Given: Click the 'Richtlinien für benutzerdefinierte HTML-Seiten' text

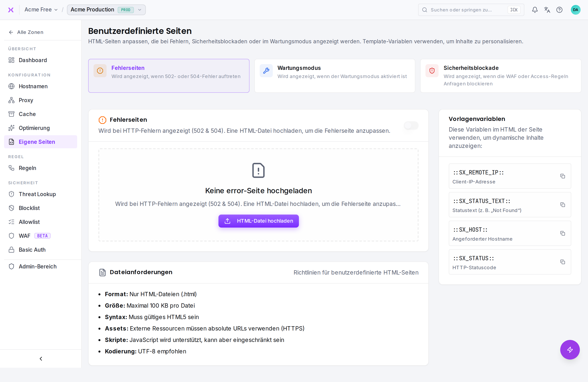Looking at the screenshot, I should pos(356,273).
